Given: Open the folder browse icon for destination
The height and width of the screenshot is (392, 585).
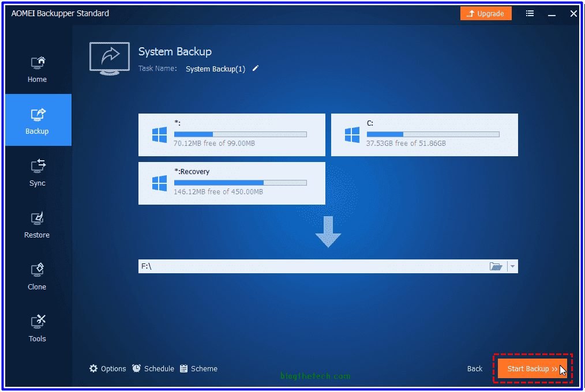Looking at the screenshot, I should pyautogui.click(x=496, y=266).
